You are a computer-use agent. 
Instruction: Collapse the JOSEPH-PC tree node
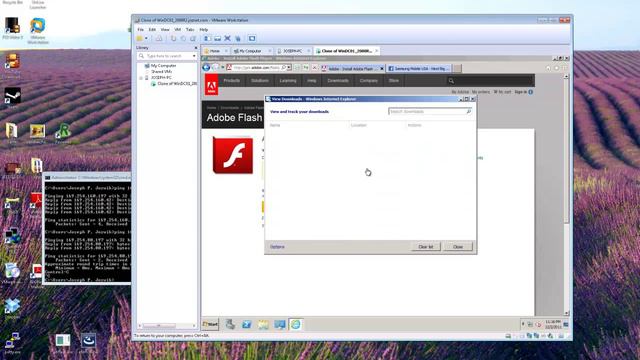(x=141, y=78)
